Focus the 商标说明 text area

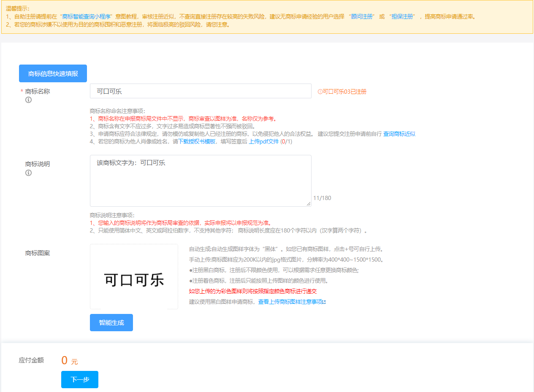[x=201, y=181]
